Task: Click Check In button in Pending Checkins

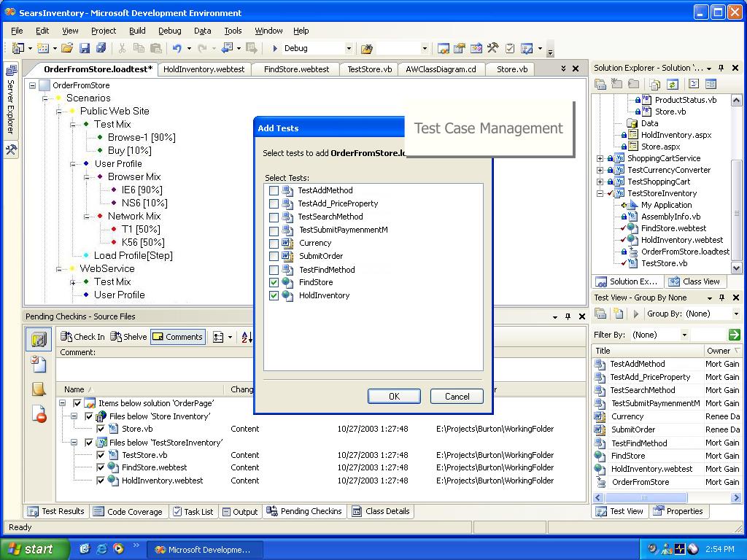Action: pyautogui.click(x=82, y=337)
